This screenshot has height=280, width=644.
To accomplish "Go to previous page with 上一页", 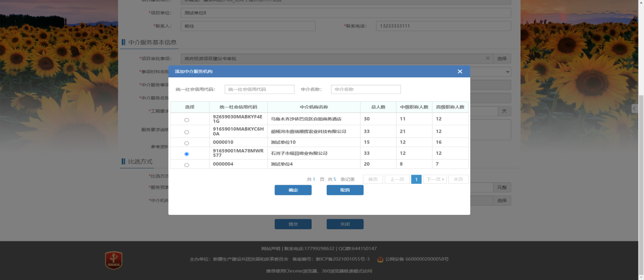I will (x=397, y=179).
